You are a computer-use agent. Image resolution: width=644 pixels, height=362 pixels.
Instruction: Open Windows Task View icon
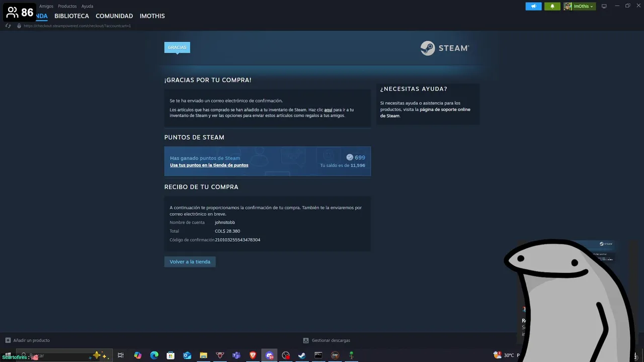click(121, 355)
